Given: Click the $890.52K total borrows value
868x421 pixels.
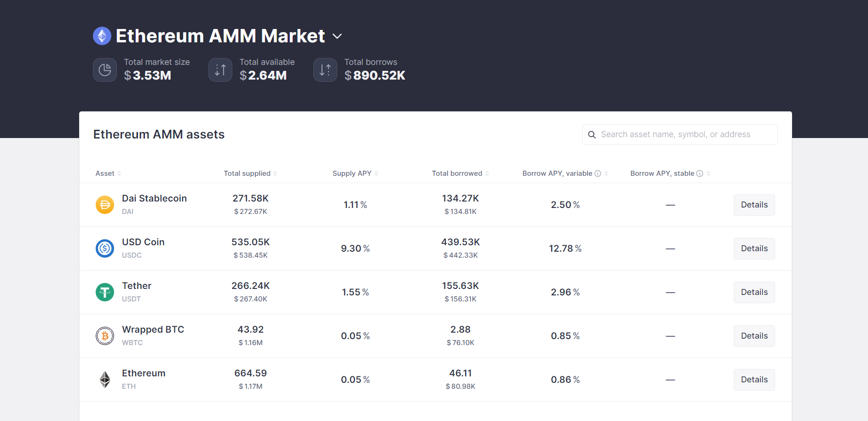Looking at the screenshot, I should point(375,75).
